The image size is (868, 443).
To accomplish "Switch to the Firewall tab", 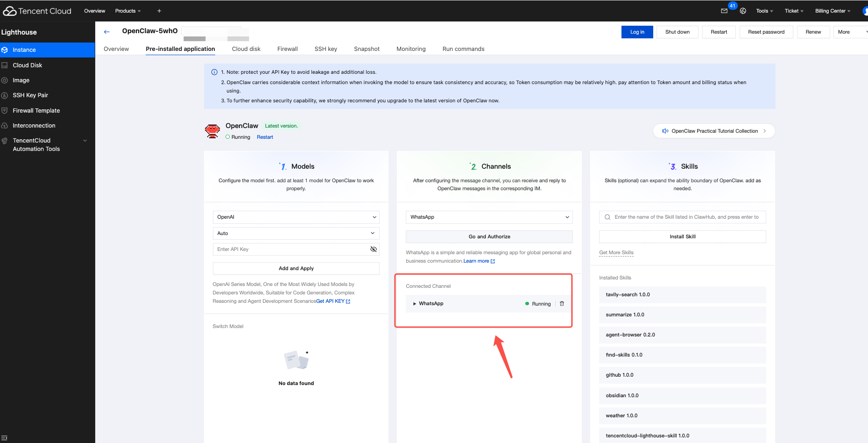I will 287,49.
